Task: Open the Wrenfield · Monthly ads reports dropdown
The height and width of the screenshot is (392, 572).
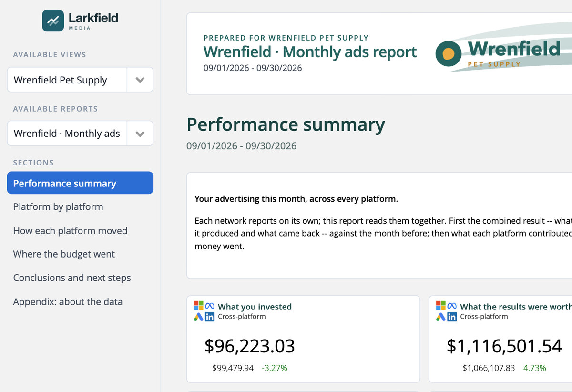Action: 80,134
